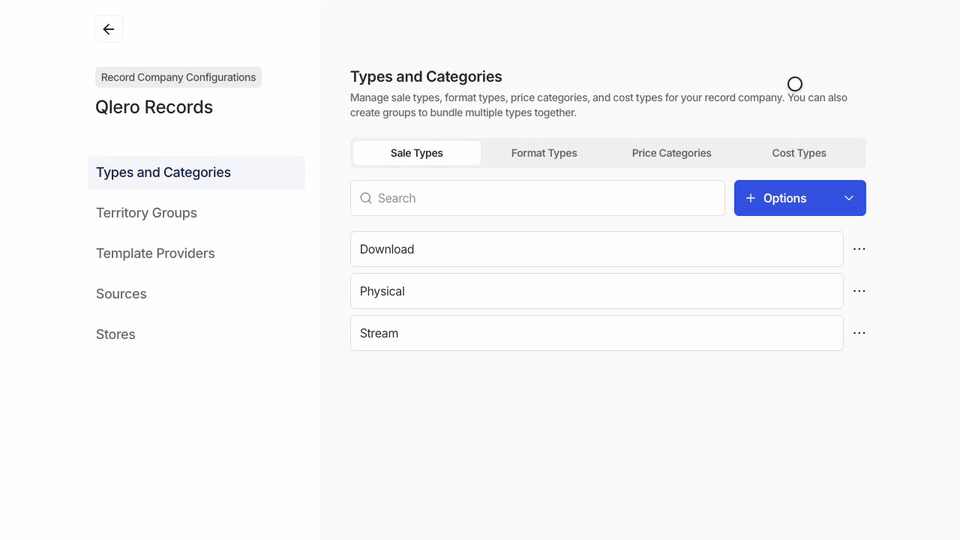Go back using the arrow button

coord(108,29)
